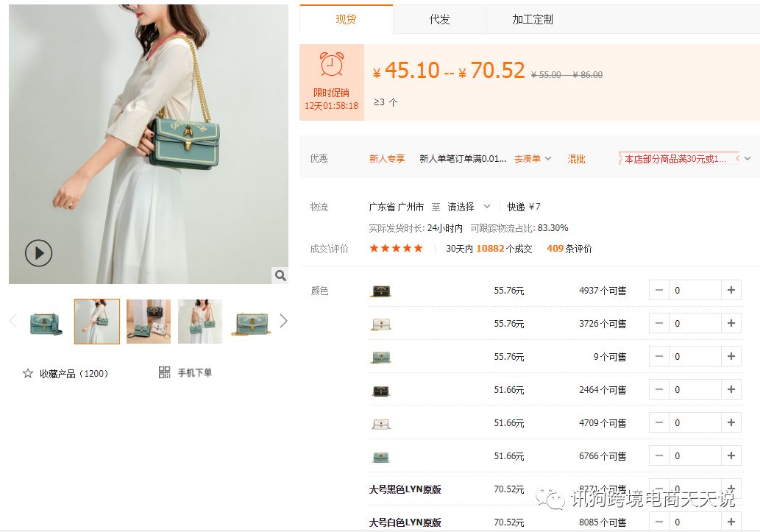The width and height of the screenshot is (760, 532).
Task: Switch to the 现货 tab
Action: pos(346,19)
